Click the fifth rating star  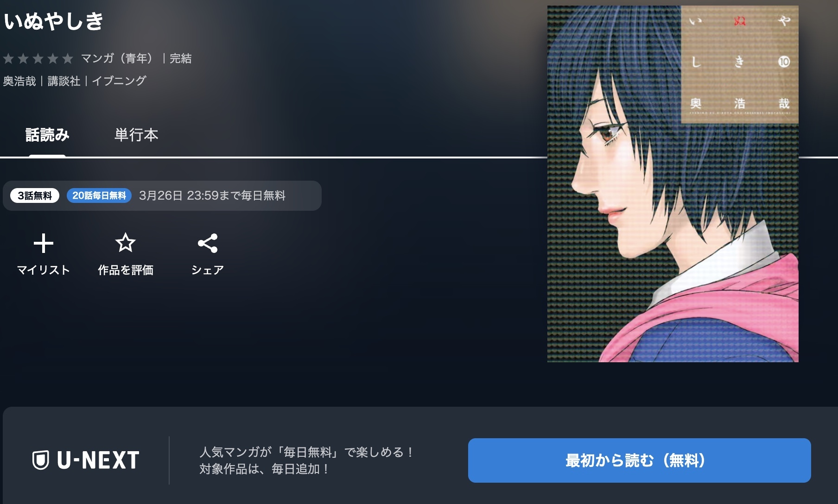click(68, 58)
